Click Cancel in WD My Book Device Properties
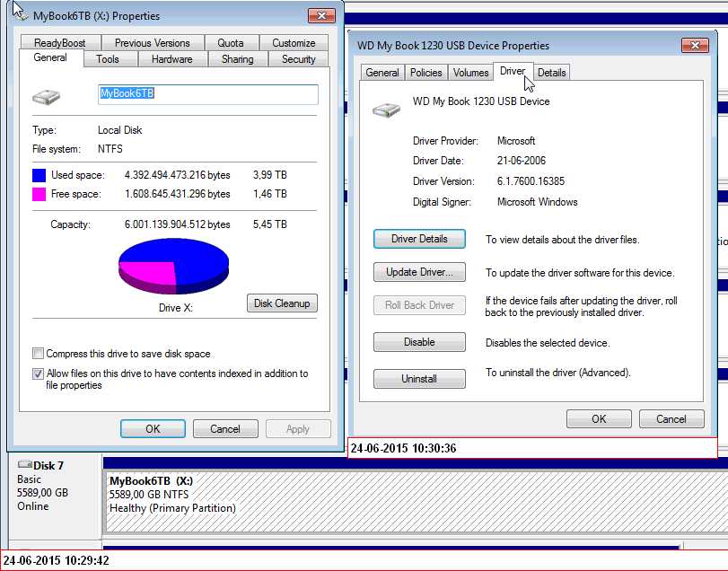 (x=671, y=418)
